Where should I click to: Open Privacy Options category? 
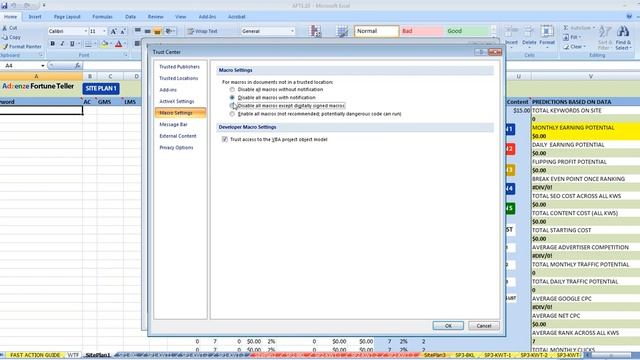pyautogui.click(x=176, y=148)
